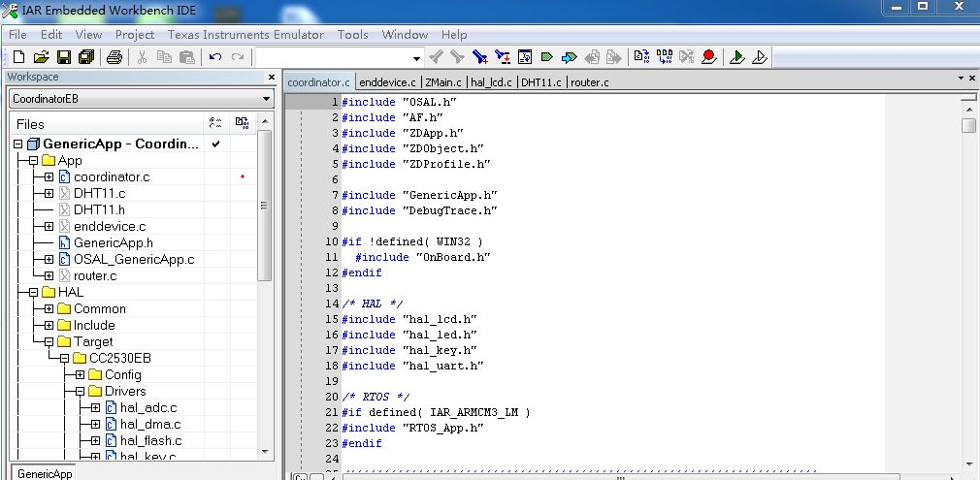The image size is (980, 480).
Task: Click the Undo arrow icon
Action: (215, 57)
